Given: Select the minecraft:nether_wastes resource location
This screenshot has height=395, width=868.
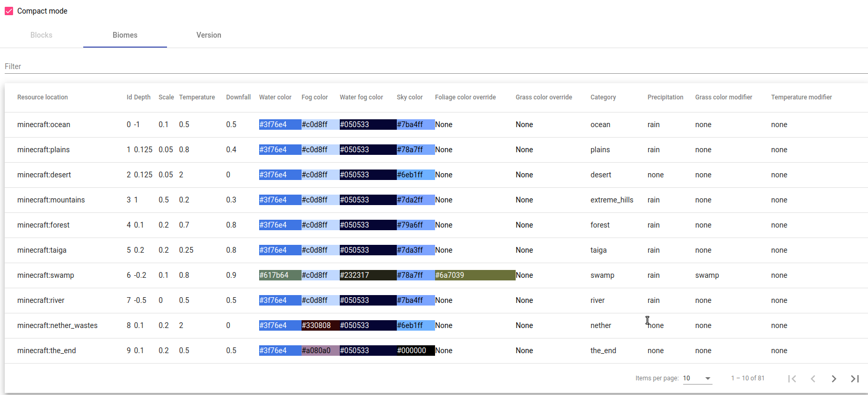Looking at the screenshot, I should pos(57,325).
